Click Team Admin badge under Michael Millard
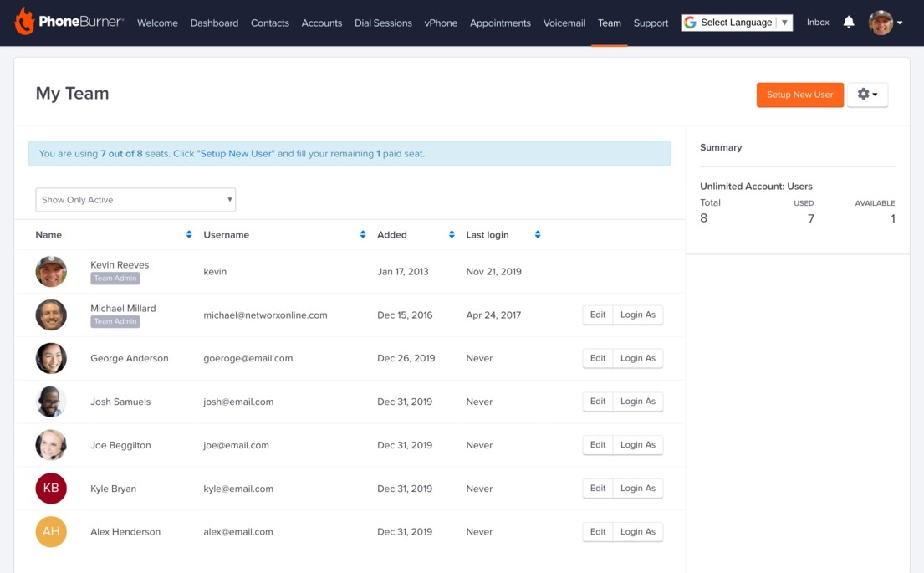The height and width of the screenshot is (573, 924). tap(115, 321)
